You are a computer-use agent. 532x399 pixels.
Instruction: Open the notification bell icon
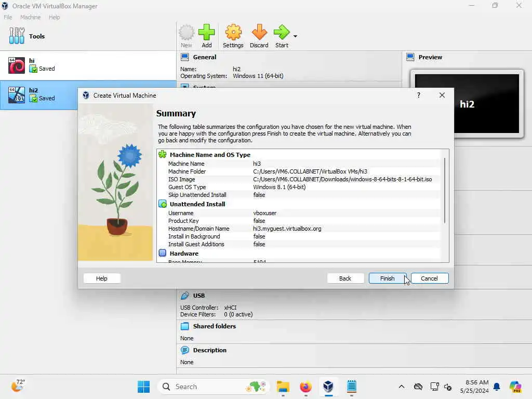pos(497,387)
